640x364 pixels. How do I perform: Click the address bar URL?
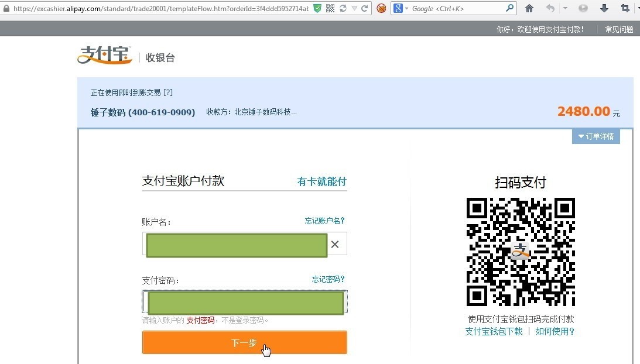(161, 9)
